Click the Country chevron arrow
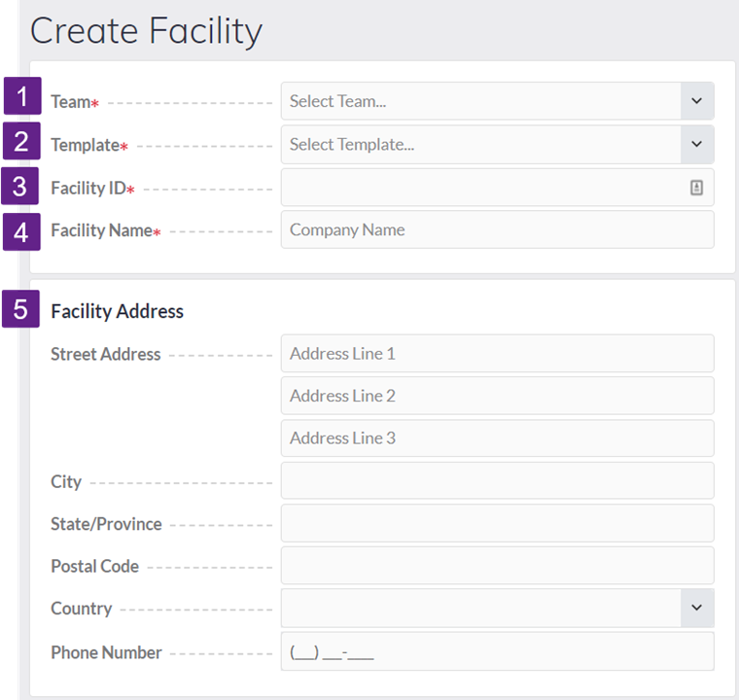This screenshot has width=739, height=700. (x=696, y=608)
